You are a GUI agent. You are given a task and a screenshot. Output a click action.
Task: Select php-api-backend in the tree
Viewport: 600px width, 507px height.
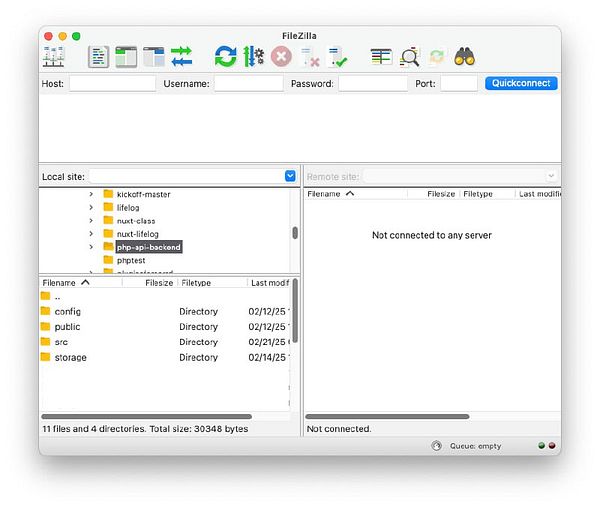[x=148, y=247]
